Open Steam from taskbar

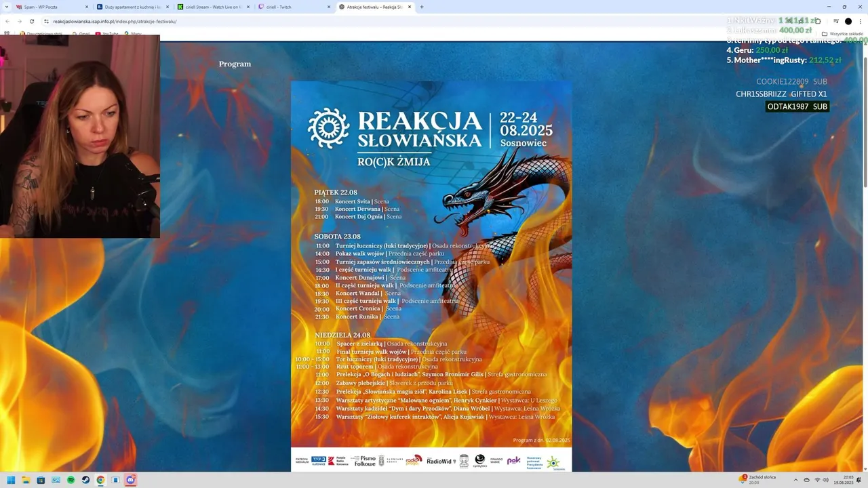click(x=85, y=480)
